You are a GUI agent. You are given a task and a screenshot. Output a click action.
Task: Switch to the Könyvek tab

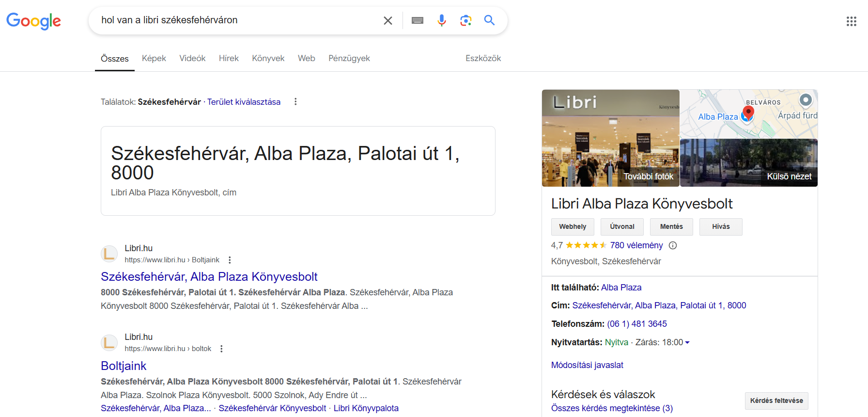pyautogui.click(x=268, y=58)
